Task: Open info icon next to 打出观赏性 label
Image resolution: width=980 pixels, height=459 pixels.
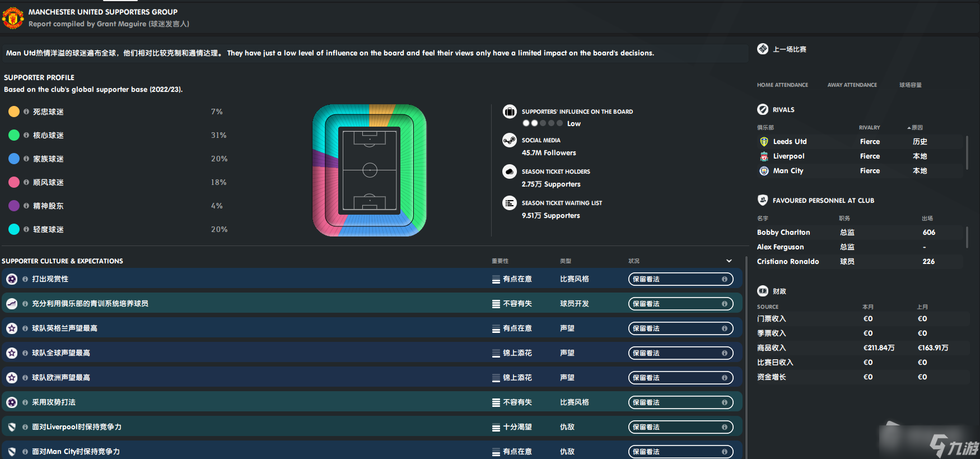Action: pos(25,279)
